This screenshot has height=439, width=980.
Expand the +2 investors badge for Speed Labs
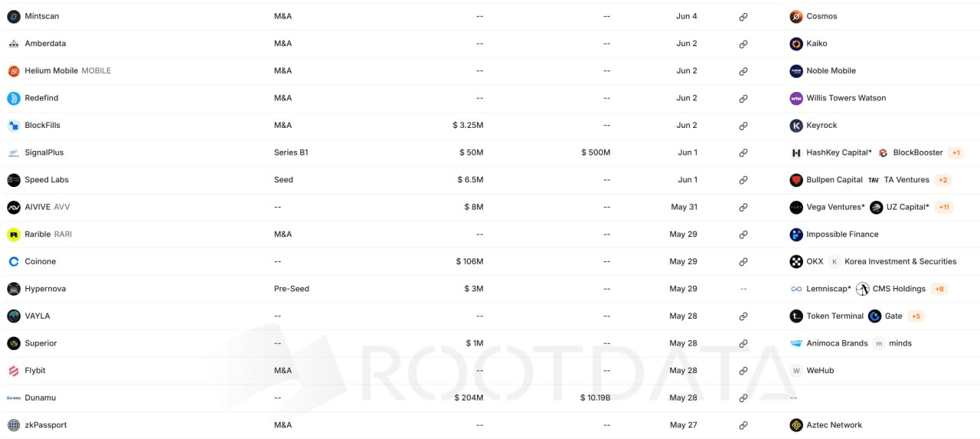tap(942, 180)
